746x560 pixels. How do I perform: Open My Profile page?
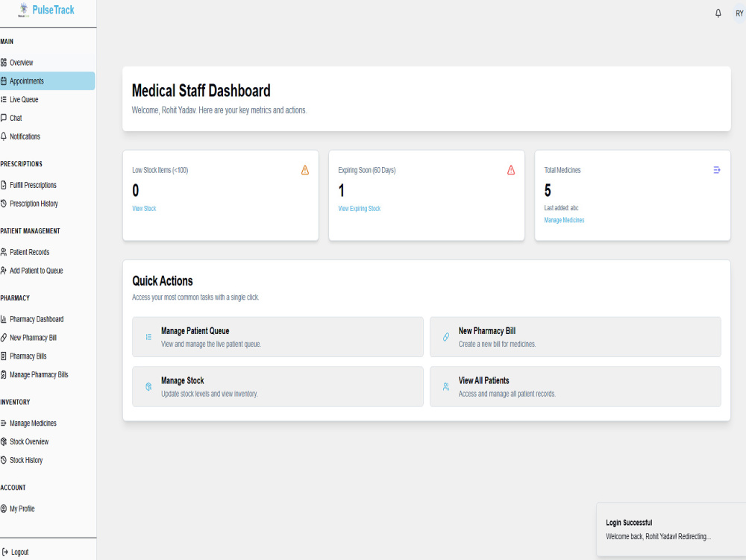click(47, 509)
